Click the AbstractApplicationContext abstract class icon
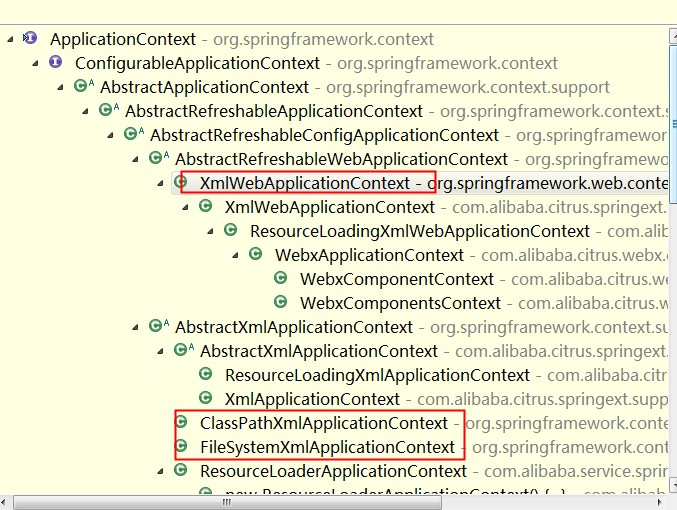This screenshot has width=677, height=510. pos(83,86)
